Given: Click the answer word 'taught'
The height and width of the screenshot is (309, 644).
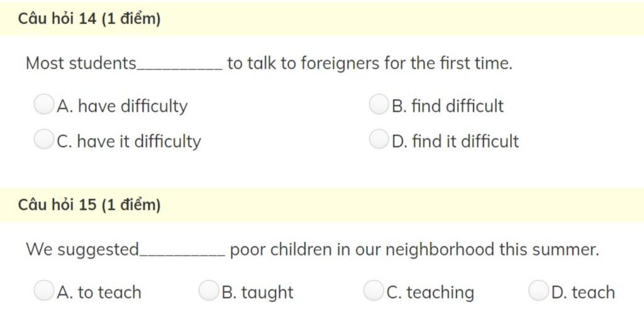Looking at the screenshot, I should 267,293.
